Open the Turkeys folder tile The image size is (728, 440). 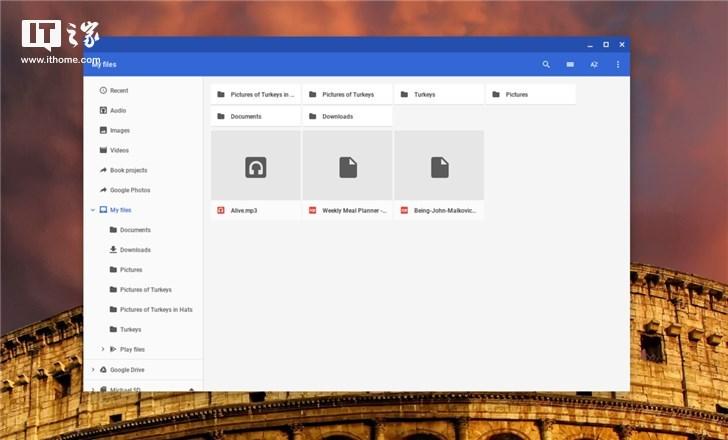tap(439, 94)
